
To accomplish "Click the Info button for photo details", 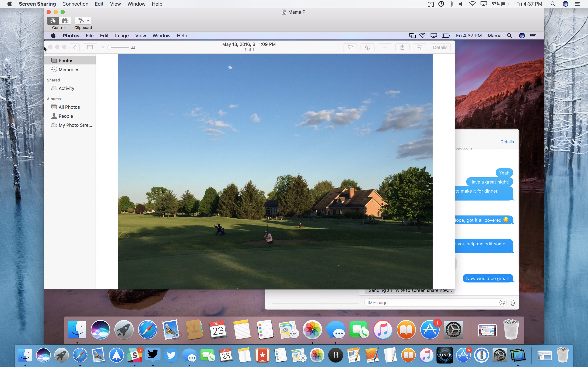I will (367, 47).
